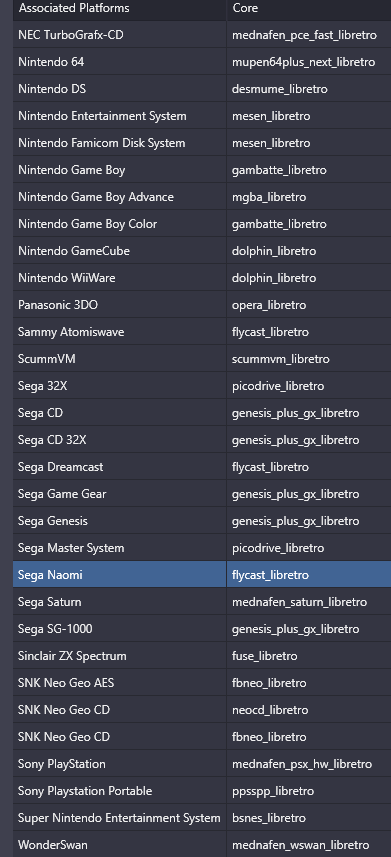Viewport: 391px width, 857px height.
Task: Select the WonderSwan platform cell
Action: 120,844
